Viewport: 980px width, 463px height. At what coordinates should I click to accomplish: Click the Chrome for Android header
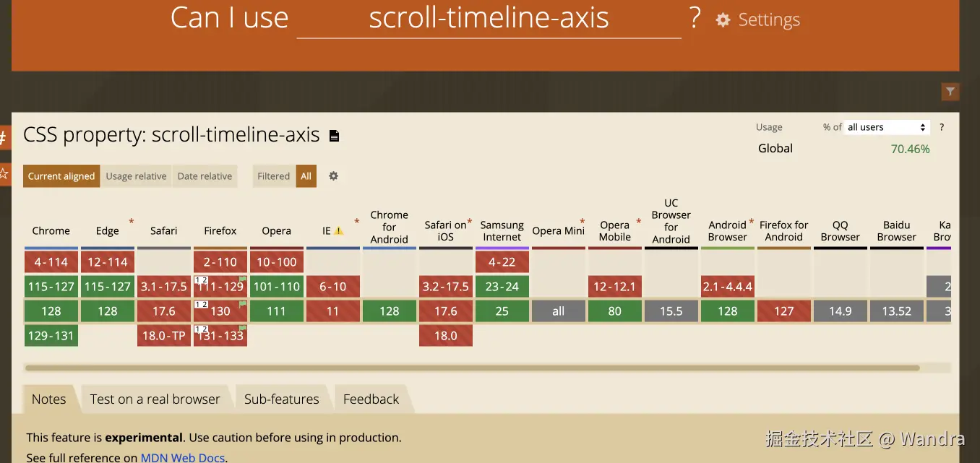pos(390,227)
